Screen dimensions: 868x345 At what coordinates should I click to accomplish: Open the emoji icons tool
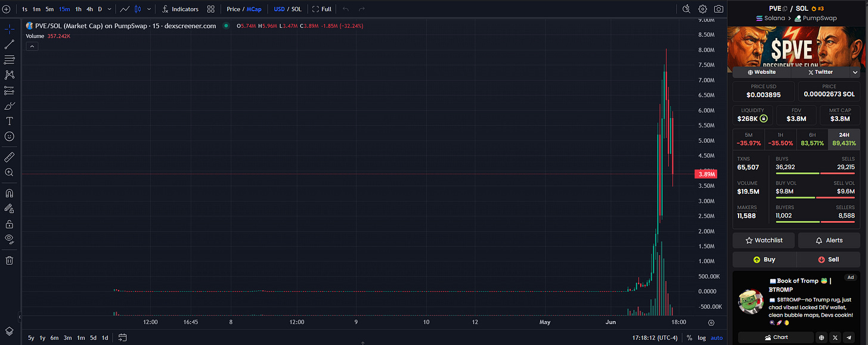point(9,136)
